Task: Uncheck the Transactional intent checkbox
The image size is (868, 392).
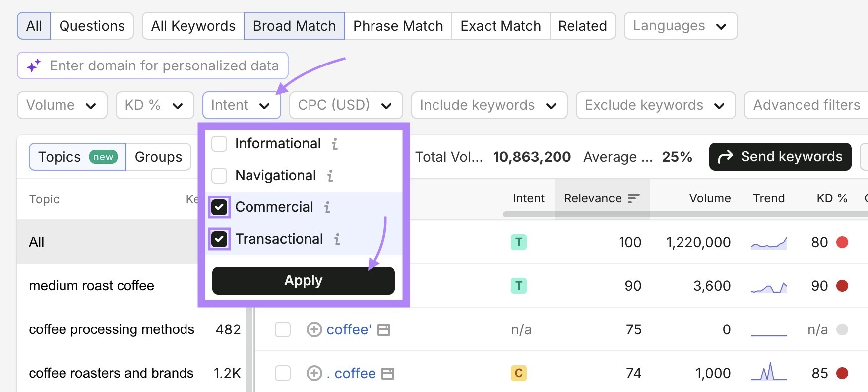Action: pos(219,239)
